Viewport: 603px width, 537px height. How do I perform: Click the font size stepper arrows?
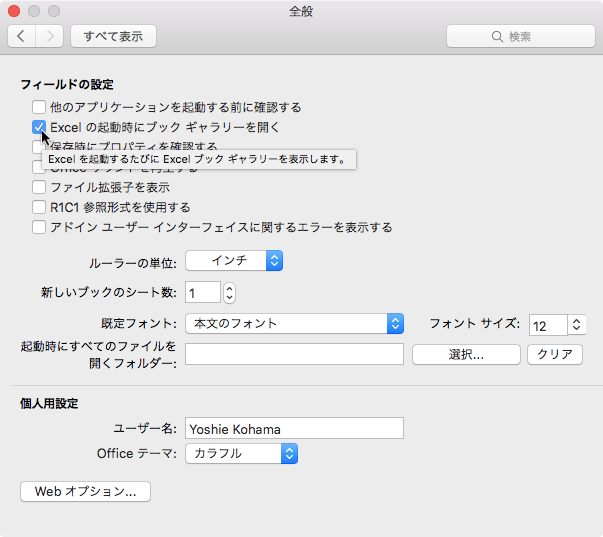click(x=576, y=325)
